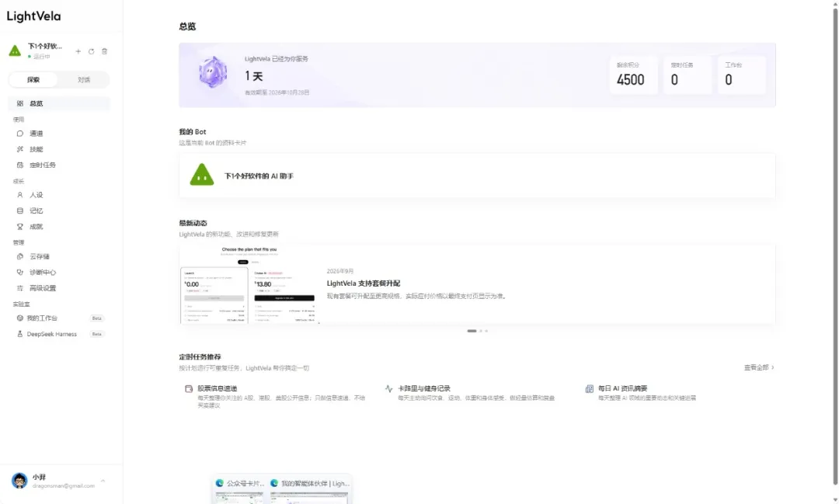This screenshot has height=504, width=839.
Task: Click the 股票信息速递 task title
Action: point(218,388)
